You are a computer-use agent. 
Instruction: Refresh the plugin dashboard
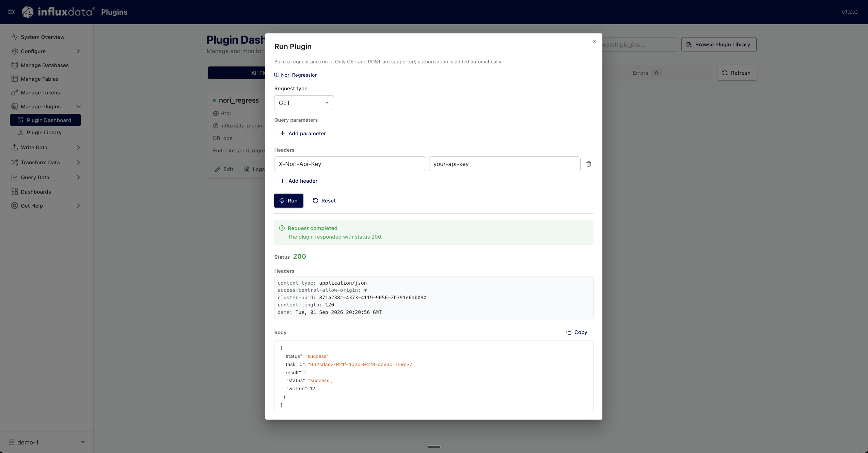click(737, 73)
